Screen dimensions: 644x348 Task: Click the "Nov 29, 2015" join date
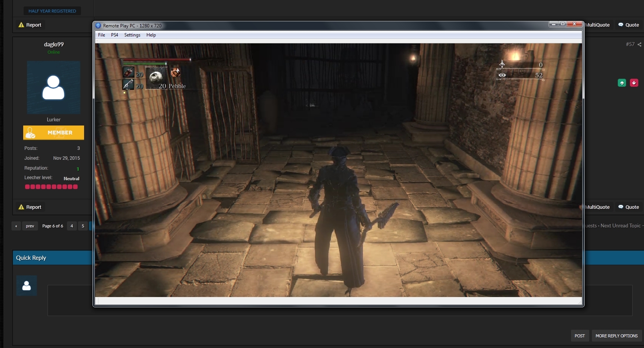pos(67,158)
